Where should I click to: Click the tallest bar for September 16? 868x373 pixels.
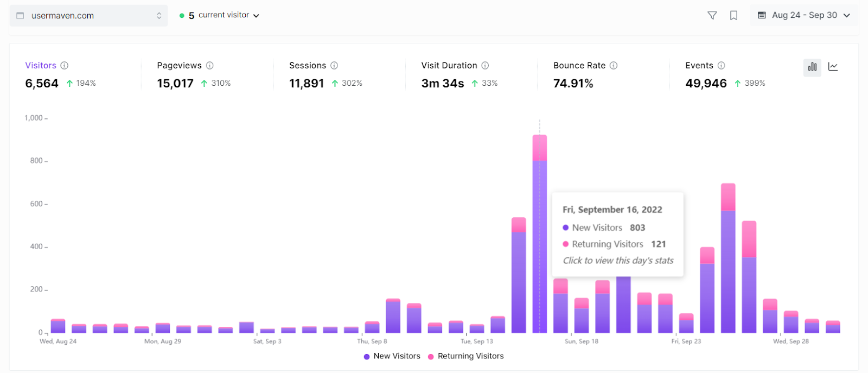(540, 234)
